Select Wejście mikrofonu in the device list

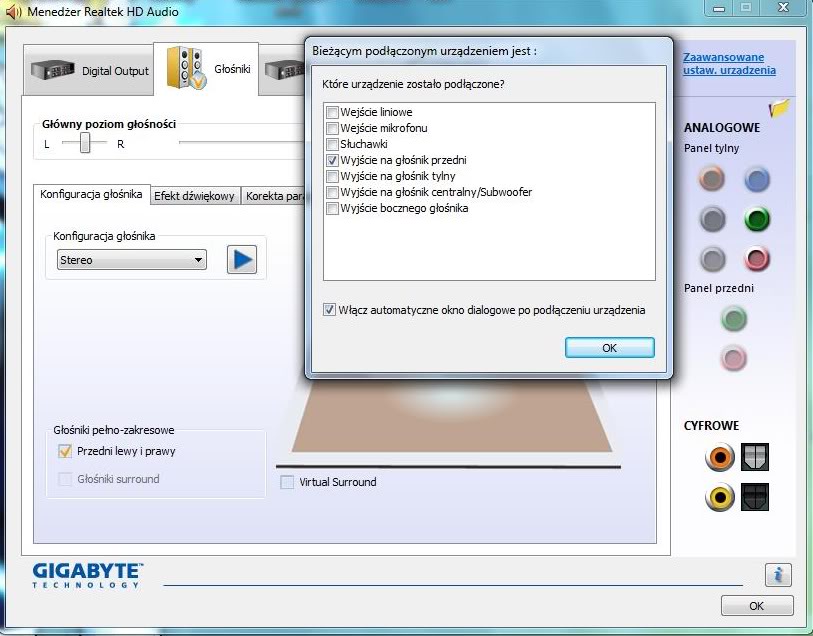pos(332,128)
